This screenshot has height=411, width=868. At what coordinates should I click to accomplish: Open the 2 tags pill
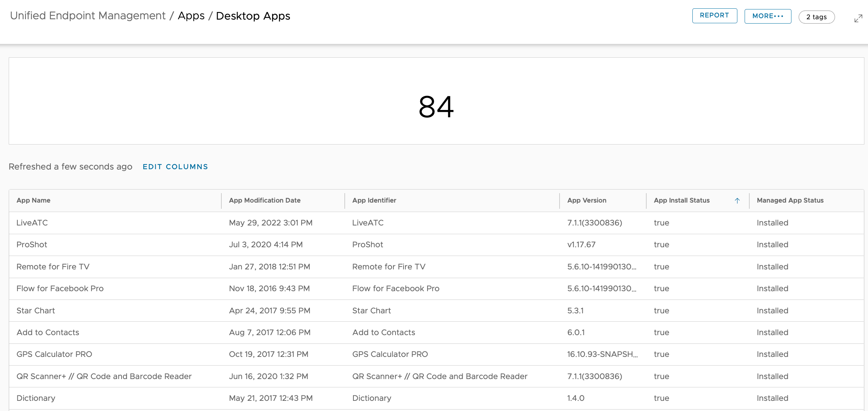tap(816, 17)
